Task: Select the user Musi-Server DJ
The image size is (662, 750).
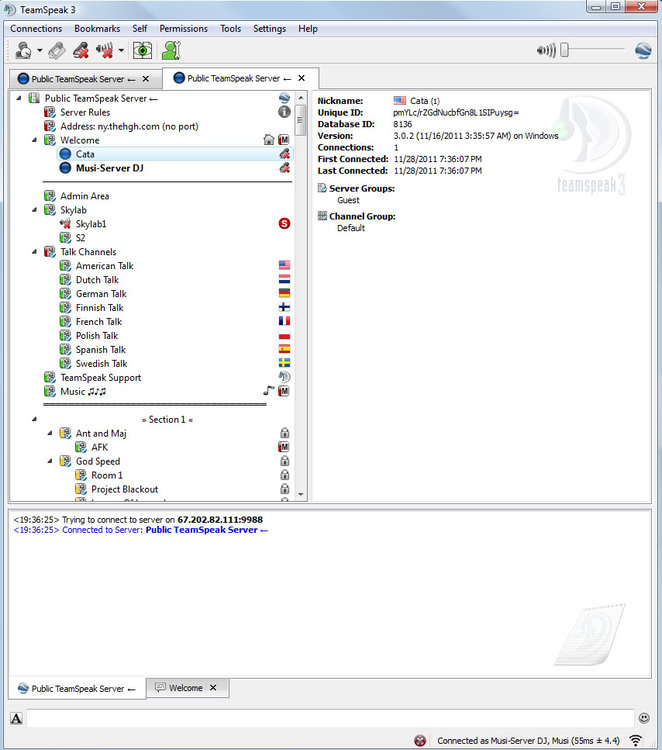Action: [110, 168]
